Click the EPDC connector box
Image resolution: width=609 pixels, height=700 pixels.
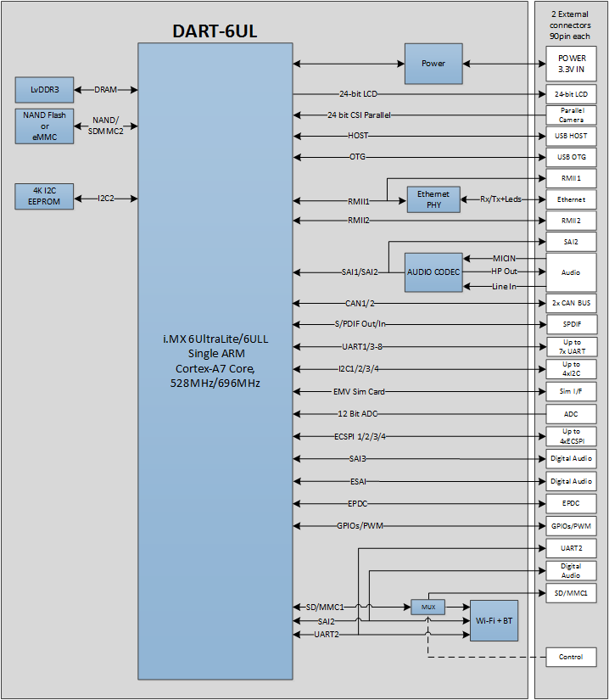(571, 503)
